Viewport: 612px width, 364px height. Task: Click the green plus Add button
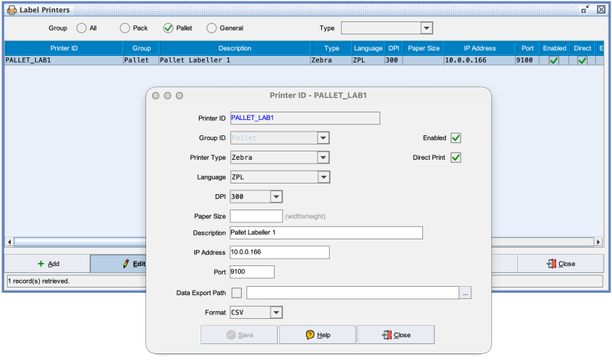tap(47, 264)
